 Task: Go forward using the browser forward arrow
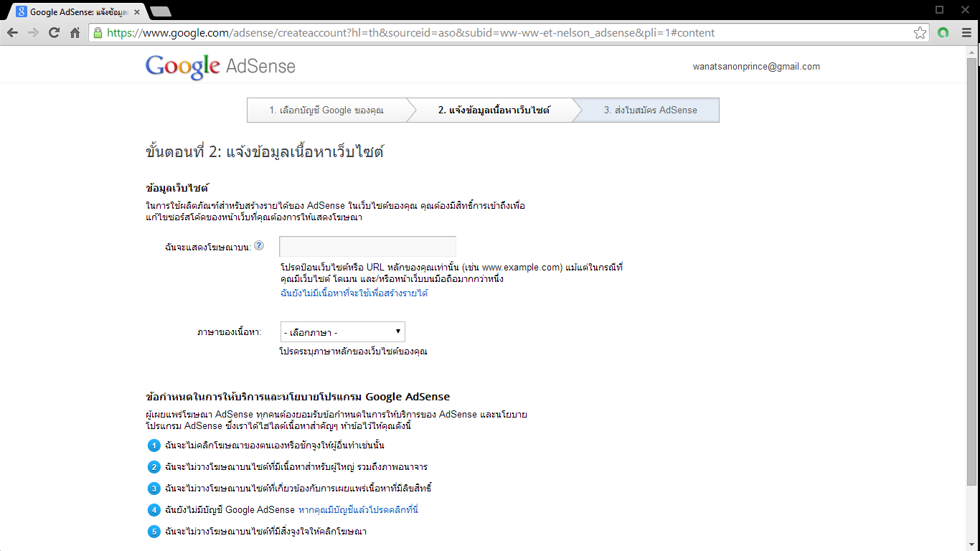tap(33, 33)
